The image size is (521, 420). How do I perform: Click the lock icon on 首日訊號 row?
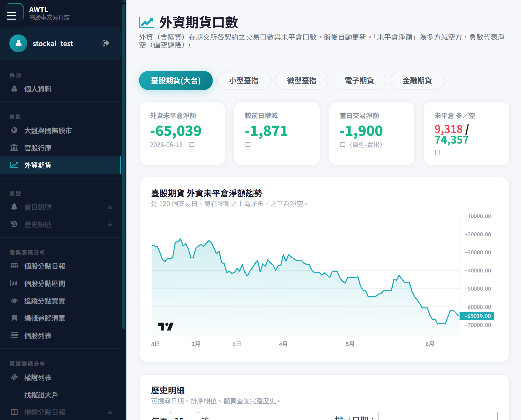[110, 207]
